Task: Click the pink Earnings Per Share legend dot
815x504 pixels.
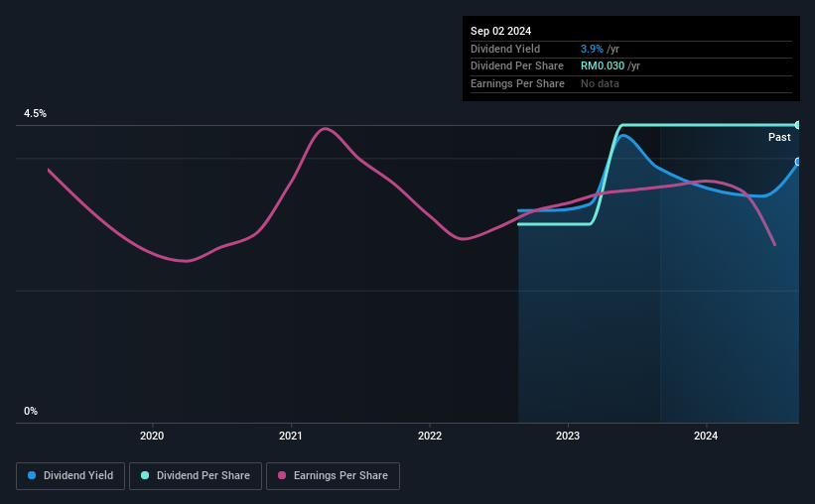Action: (282, 475)
